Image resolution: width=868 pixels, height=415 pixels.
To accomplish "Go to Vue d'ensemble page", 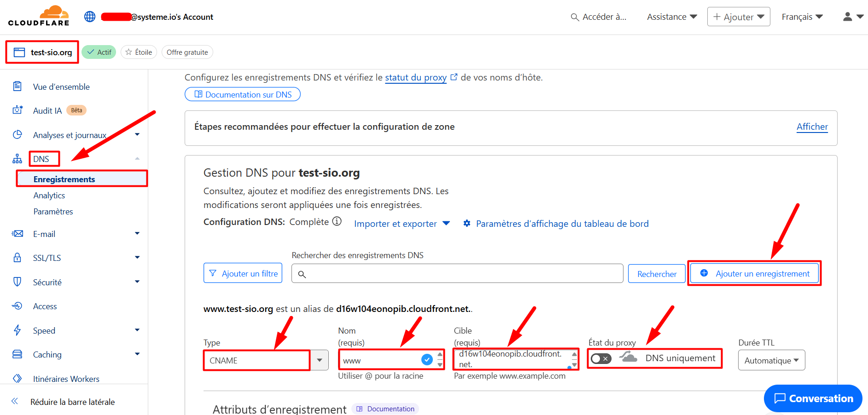I will [61, 86].
